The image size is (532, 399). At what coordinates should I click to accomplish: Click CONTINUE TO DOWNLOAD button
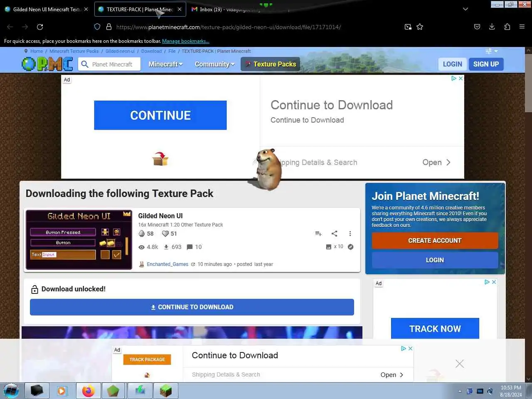(192, 307)
